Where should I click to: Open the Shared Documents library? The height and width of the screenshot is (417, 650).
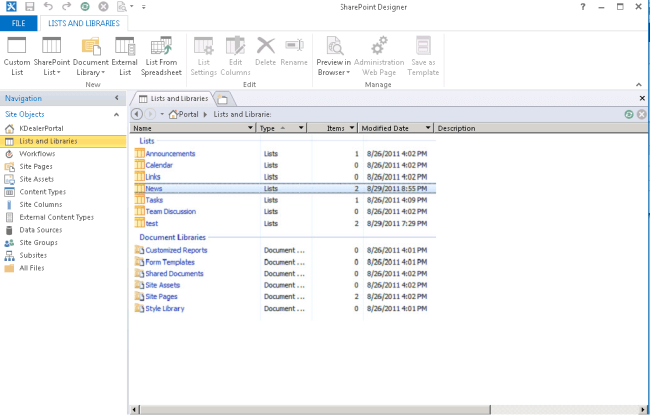(174, 273)
